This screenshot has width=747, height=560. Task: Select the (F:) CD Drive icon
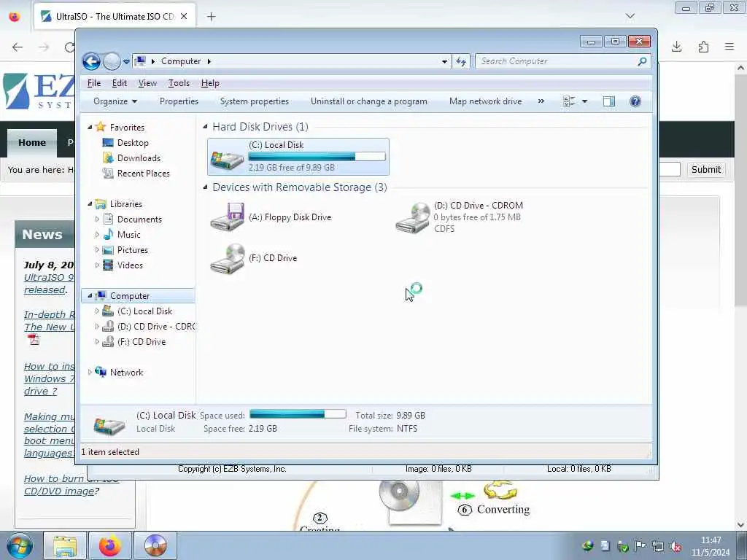pyautogui.click(x=228, y=259)
